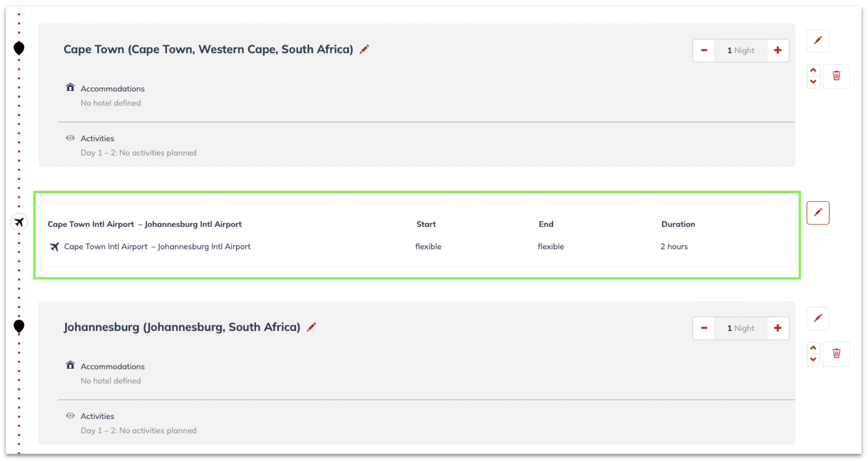This screenshot has width=868, height=461.
Task: Decrease nights for Johannesburg
Action: [704, 328]
